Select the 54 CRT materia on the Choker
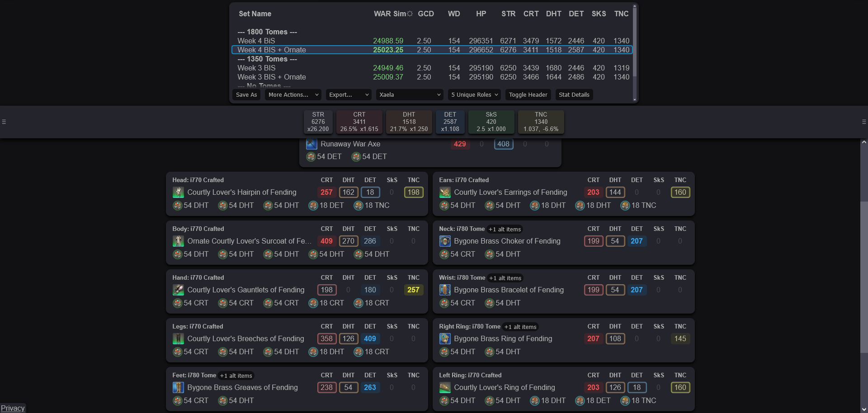Screen dimensions: 868x413 458,254
